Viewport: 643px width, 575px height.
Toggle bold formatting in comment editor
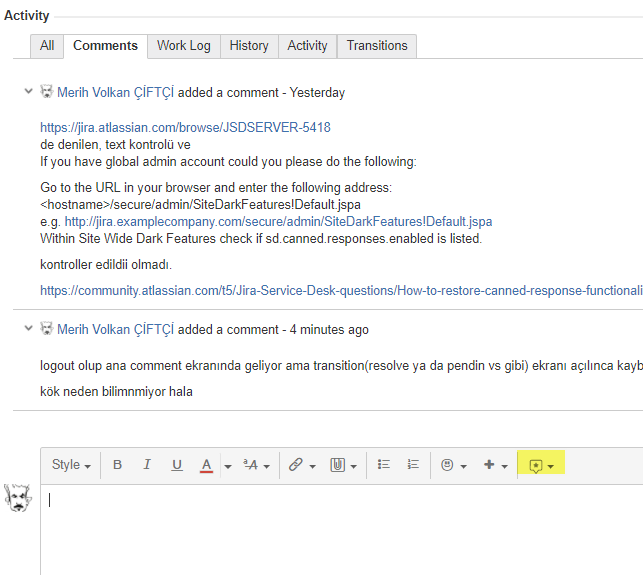click(x=117, y=465)
